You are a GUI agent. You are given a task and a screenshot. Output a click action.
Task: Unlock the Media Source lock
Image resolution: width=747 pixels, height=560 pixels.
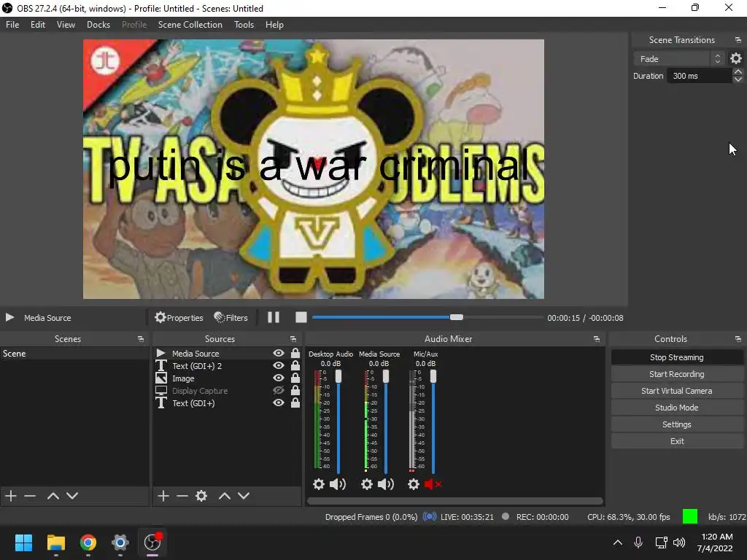295,353
